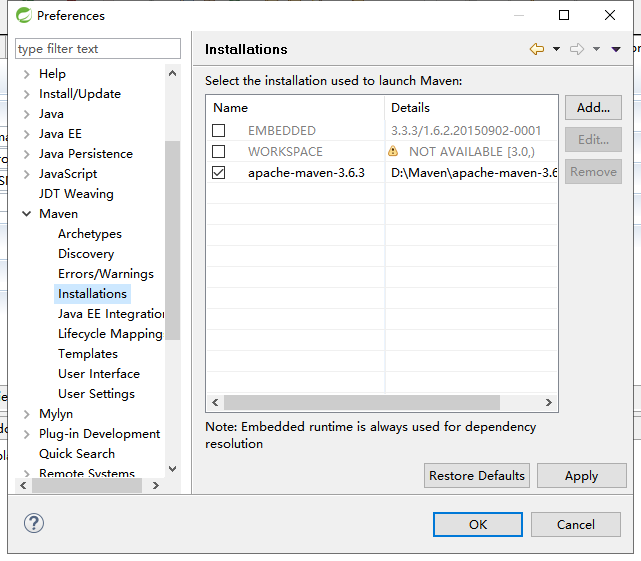Image resolution: width=641 pixels, height=561 pixels.
Task: Expand the Java Persistence tree node
Action: 27,154
